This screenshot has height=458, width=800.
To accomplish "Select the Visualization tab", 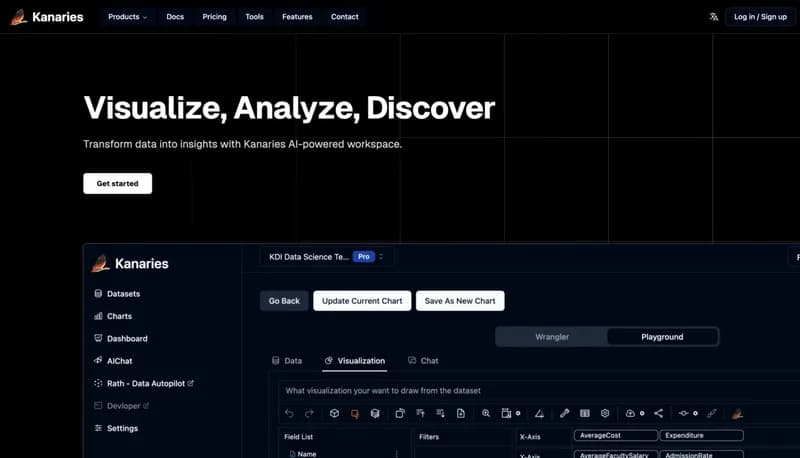I will pos(355,361).
